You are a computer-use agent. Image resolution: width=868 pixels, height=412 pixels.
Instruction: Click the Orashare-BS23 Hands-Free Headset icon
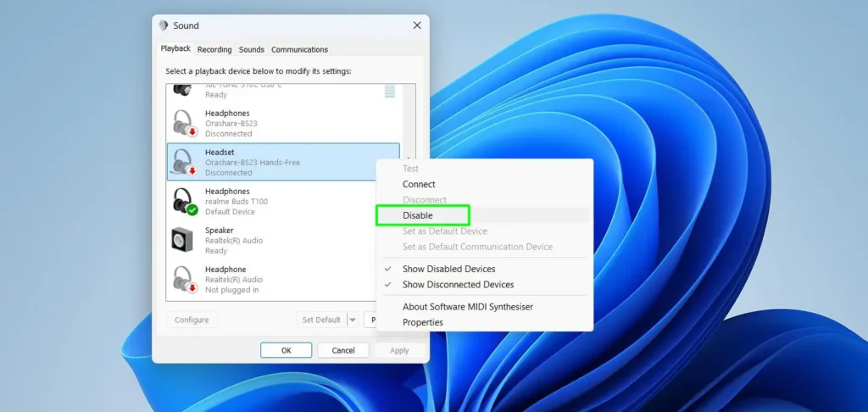pos(184,162)
